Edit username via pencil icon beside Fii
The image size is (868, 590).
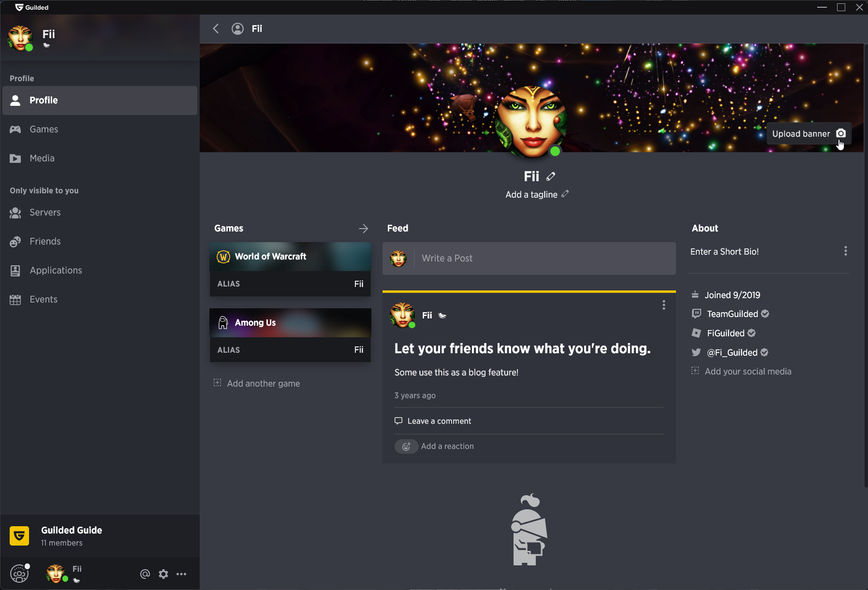(551, 177)
